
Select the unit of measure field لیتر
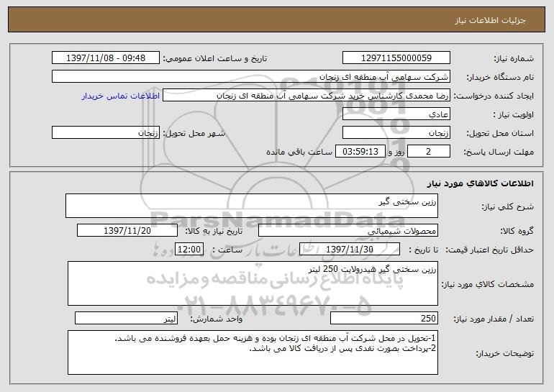point(126,318)
